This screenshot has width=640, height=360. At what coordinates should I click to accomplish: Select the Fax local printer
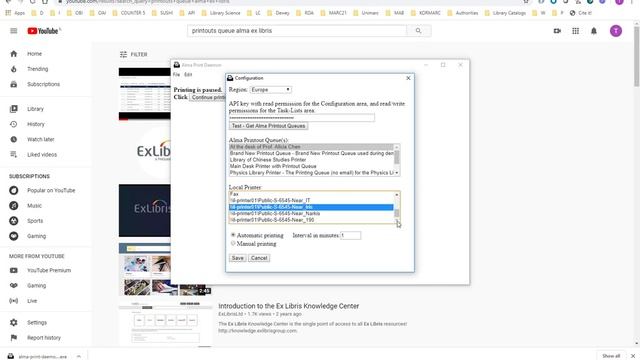coord(311,194)
